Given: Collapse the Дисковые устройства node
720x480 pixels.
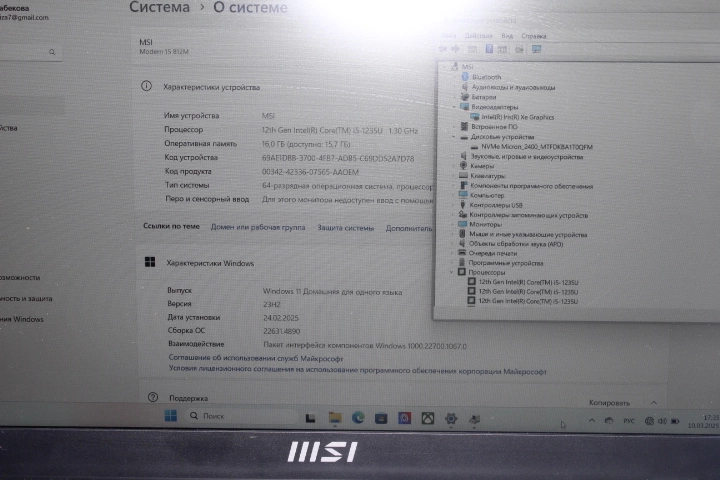Looking at the screenshot, I should 453,136.
